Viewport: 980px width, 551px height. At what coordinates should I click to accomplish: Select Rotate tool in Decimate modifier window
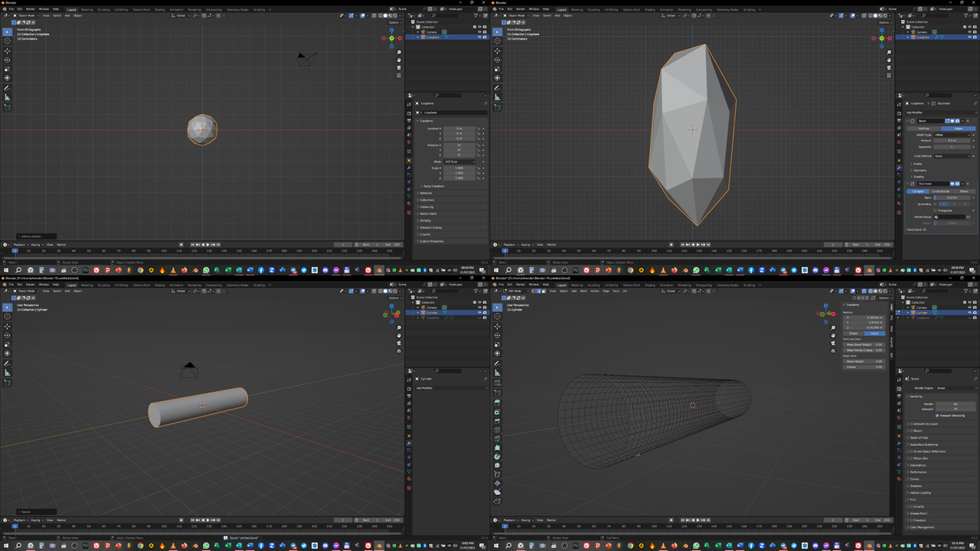pos(497,60)
